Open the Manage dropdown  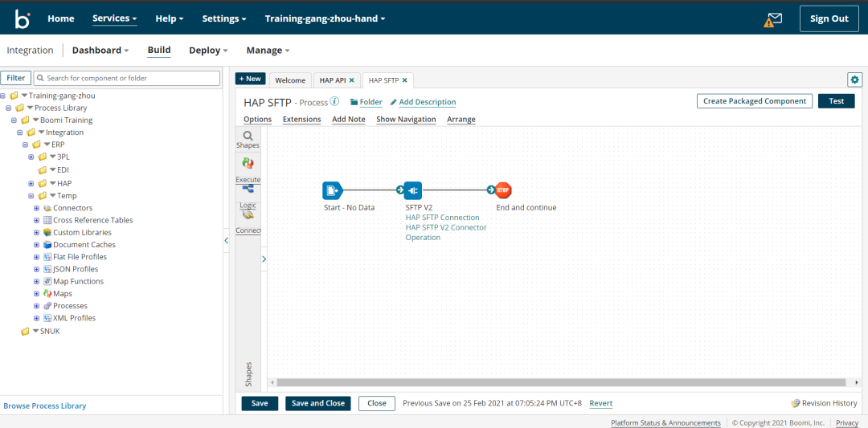268,51
